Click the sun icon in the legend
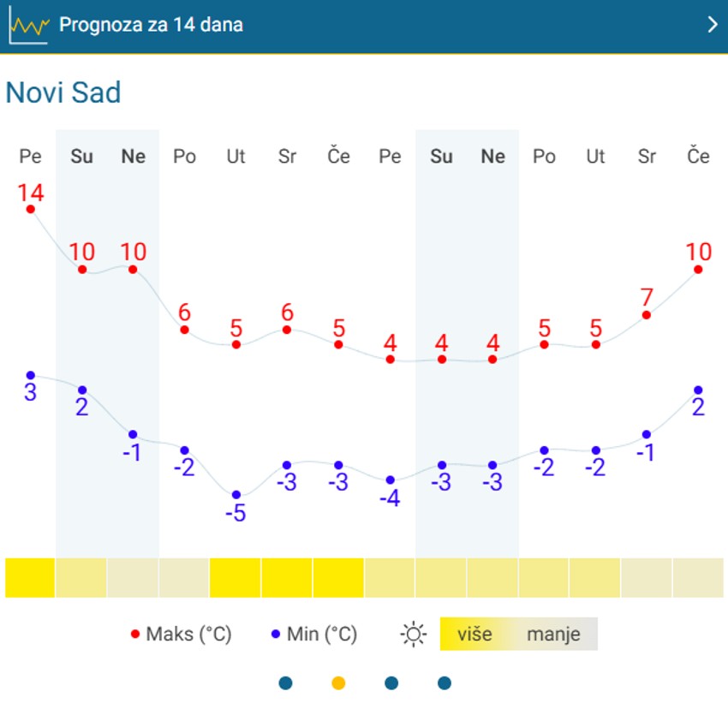Viewport: 728px width, 703px height. [x=414, y=634]
